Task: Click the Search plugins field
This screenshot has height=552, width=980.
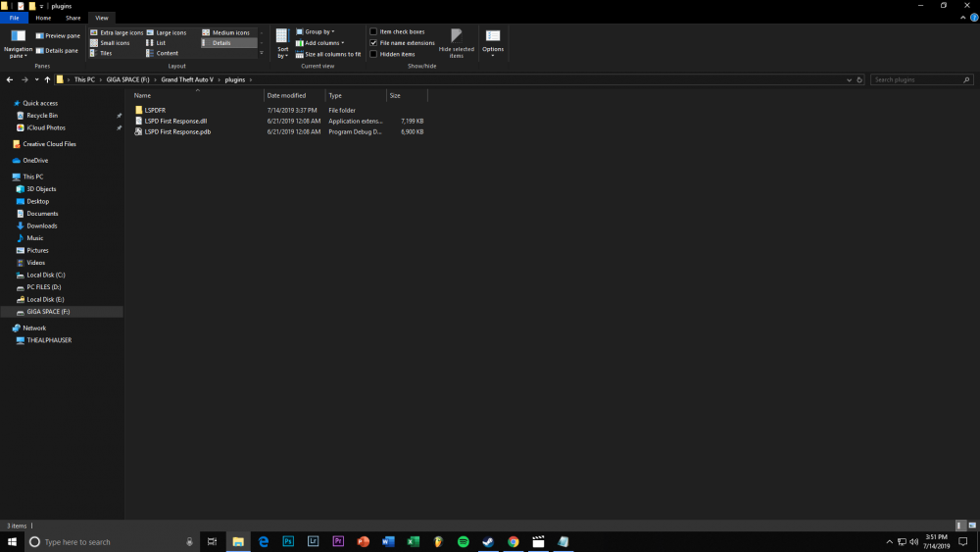Action: point(922,80)
